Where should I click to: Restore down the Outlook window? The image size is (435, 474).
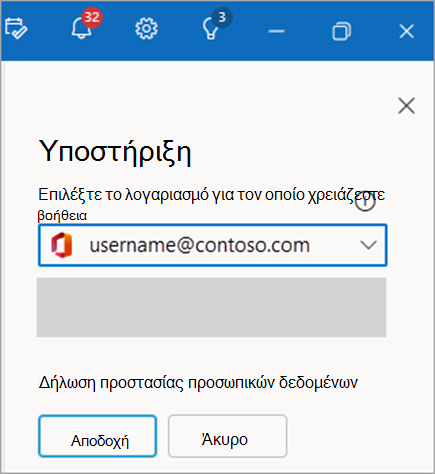(x=342, y=31)
